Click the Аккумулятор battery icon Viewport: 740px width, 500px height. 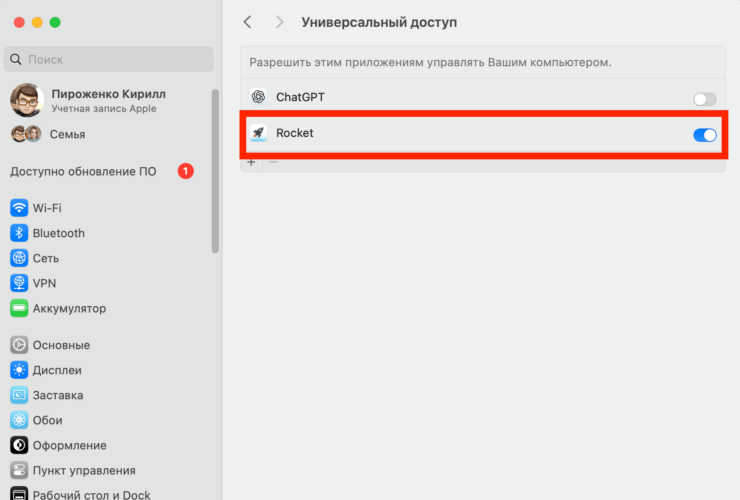point(19,308)
